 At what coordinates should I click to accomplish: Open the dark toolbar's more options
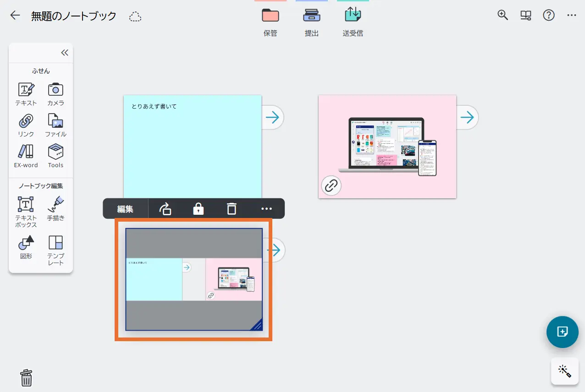[266, 209]
